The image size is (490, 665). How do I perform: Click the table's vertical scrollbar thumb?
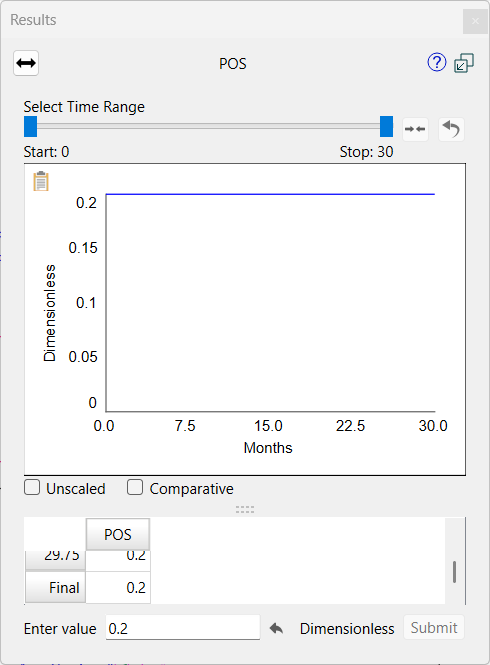point(454,572)
